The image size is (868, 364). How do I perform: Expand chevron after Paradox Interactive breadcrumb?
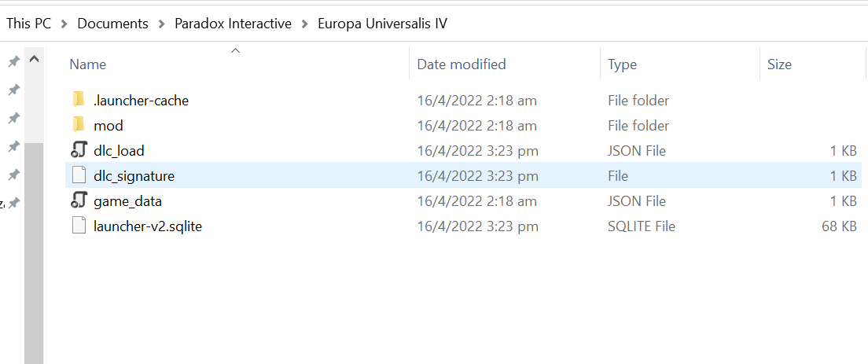click(304, 24)
